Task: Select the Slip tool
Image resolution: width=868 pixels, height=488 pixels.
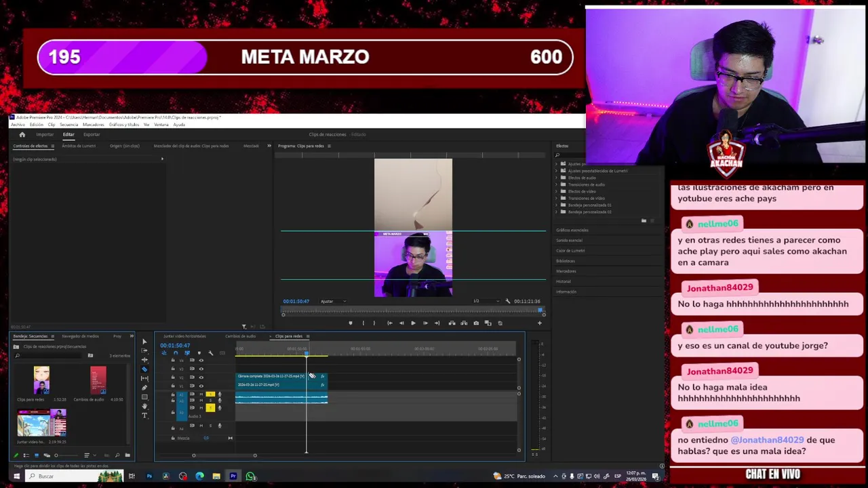Action: [x=144, y=378]
